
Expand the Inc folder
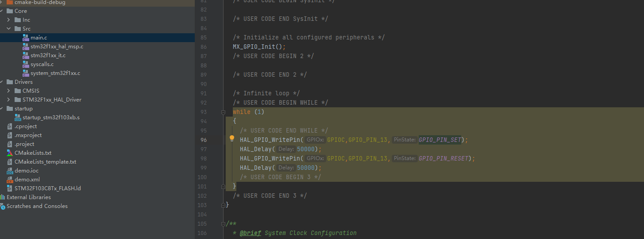[x=8, y=20]
